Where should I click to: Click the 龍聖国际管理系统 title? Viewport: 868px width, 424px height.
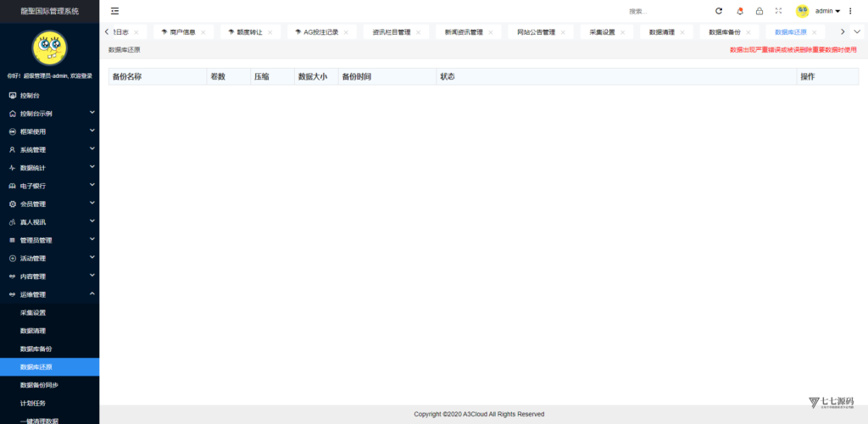tap(50, 11)
